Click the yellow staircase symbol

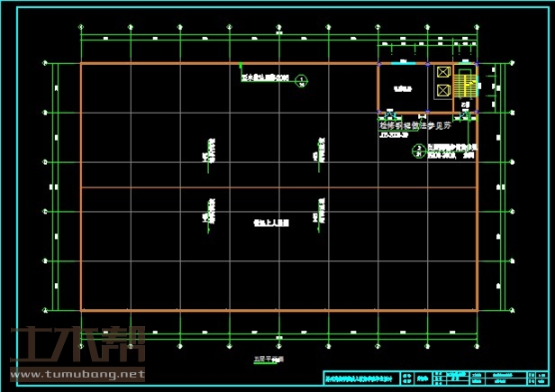[466, 85]
